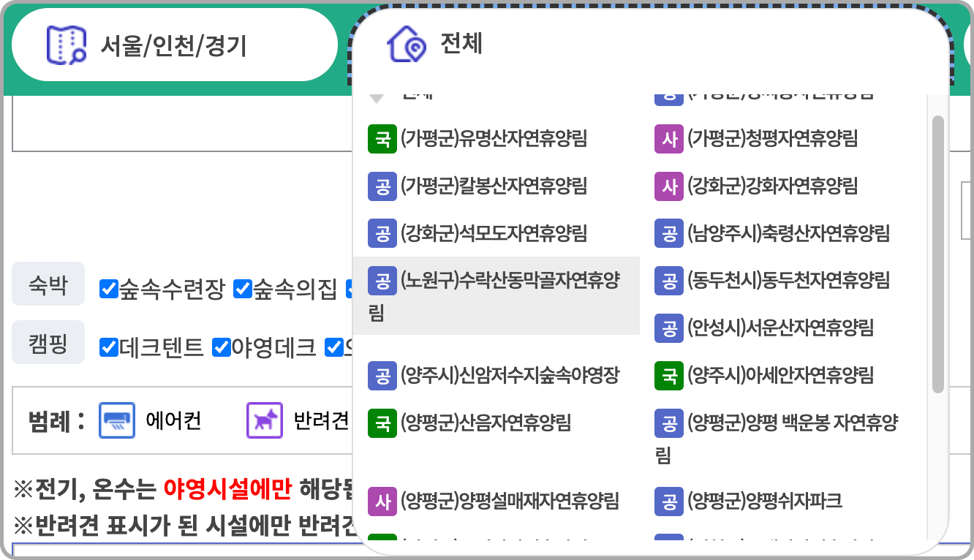Click the 공 badge beside 축령산자연휴양림
974x560 pixels.
coord(668,233)
